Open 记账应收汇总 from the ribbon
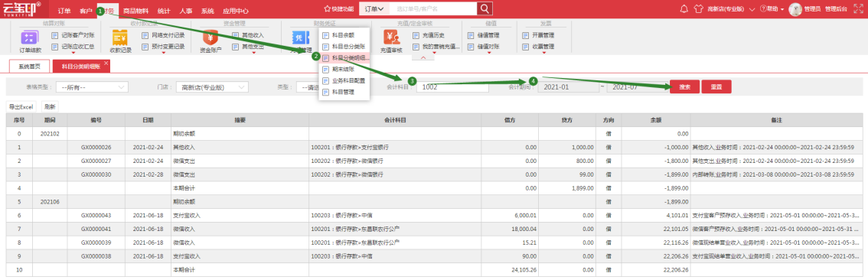868x280 pixels. point(73,47)
